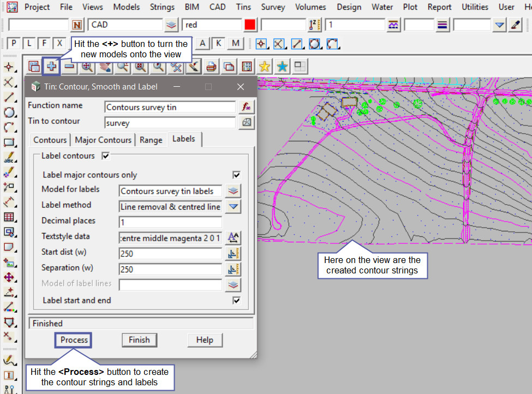The image size is (532, 394).
Task: Open the Survey menu
Action: [273, 7]
